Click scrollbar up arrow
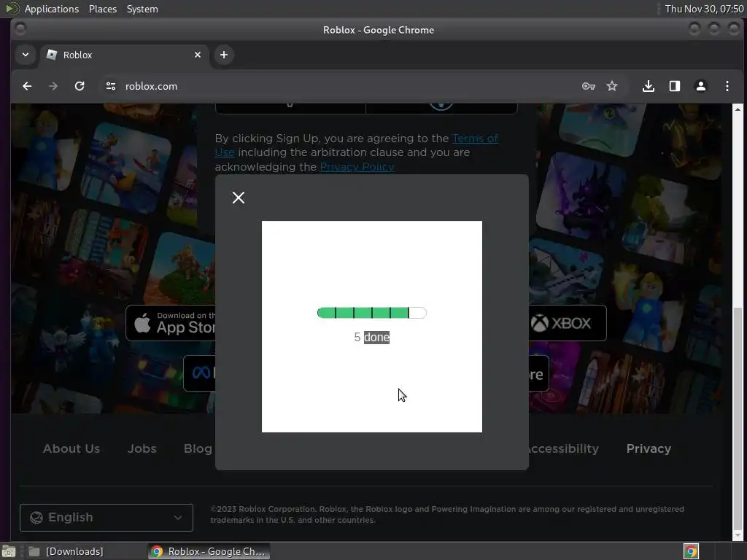Viewport: 747px width, 560px height. (738, 109)
